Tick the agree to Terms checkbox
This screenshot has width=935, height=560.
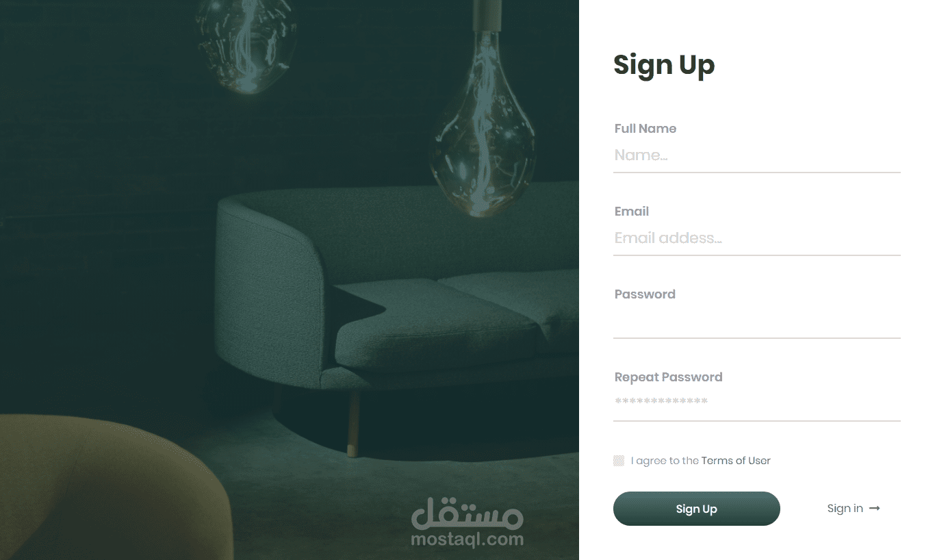tap(619, 461)
